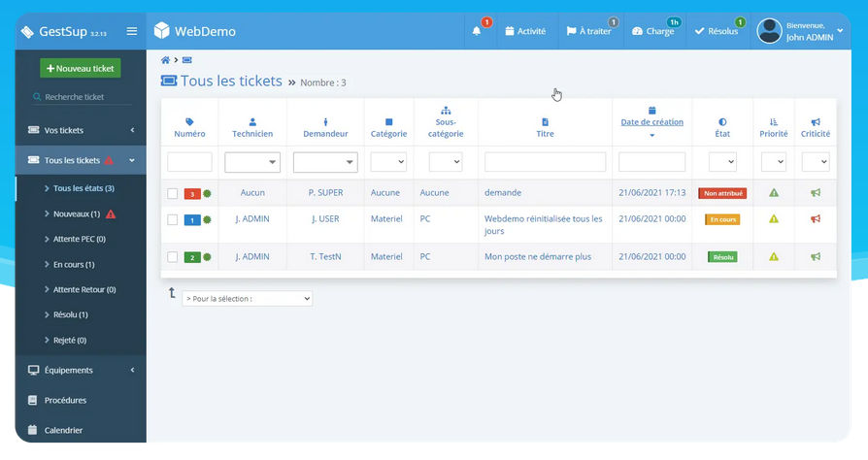Click the Nouveau ticket button
Viewport: 868px width, 460px height.
(x=81, y=68)
